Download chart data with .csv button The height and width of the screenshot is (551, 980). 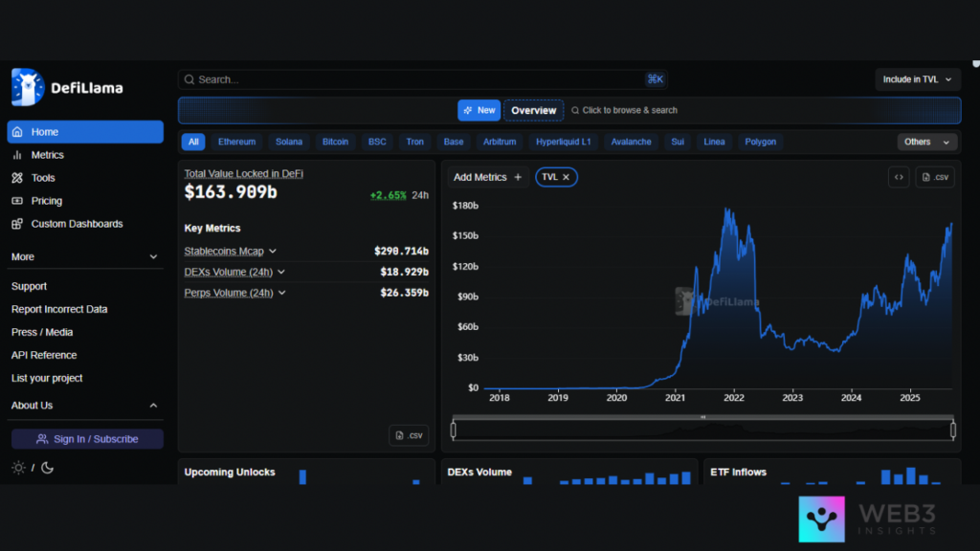point(935,177)
